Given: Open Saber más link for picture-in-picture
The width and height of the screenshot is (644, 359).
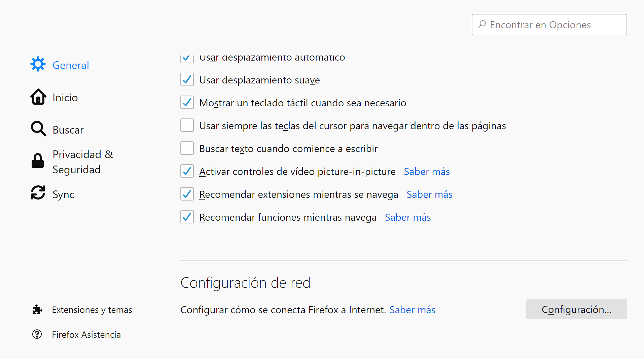Looking at the screenshot, I should [x=427, y=172].
